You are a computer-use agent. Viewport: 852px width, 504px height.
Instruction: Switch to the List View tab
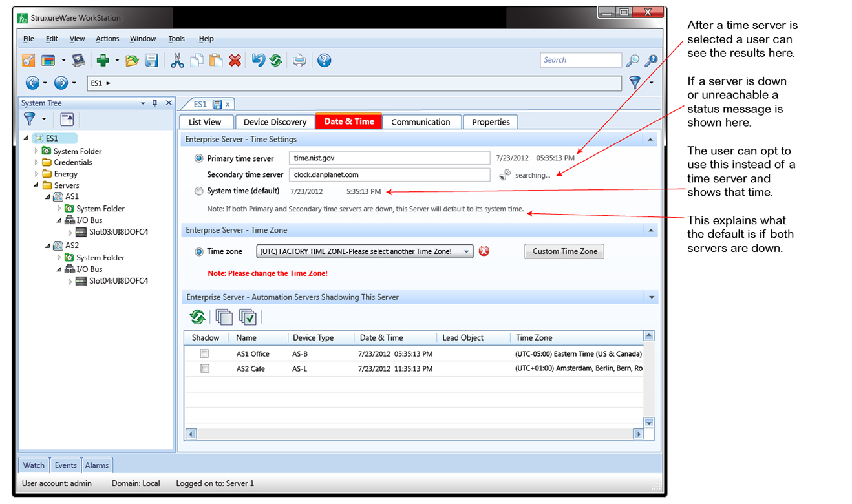(205, 122)
